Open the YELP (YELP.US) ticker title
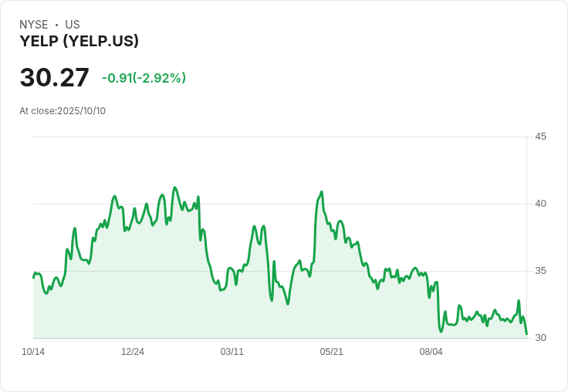Image resolution: width=568 pixels, height=392 pixels. point(79,42)
